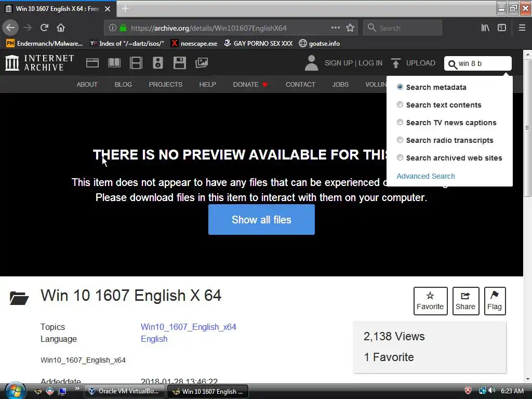Open the HELP menu item
The width and height of the screenshot is (532, 399).
[x=208, y=85]
